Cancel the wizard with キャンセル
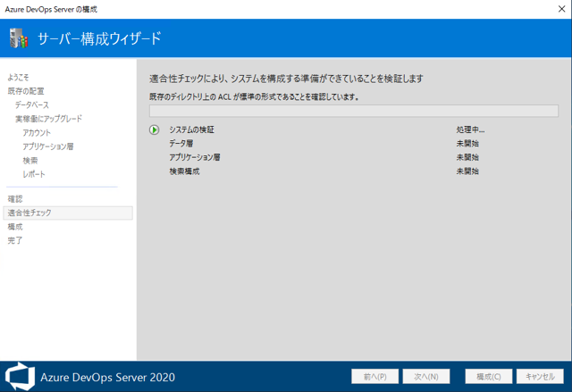Viewport: 572px width, 392px height. coord(540,376)
